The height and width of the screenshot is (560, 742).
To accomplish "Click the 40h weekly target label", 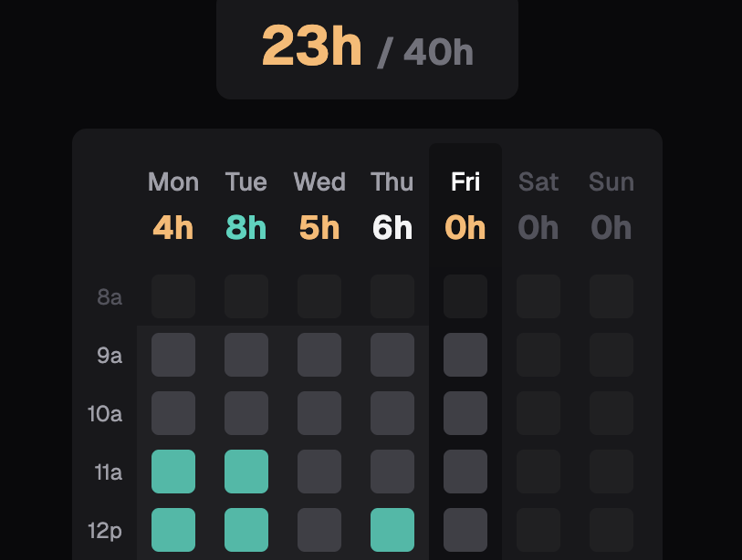I will click(x=438, y=52).
